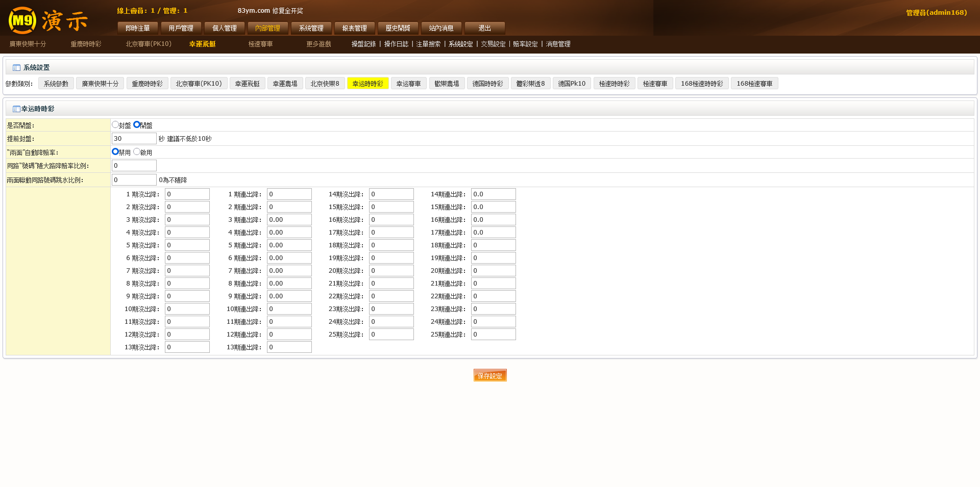Click the 提前封盤 seconds input field

tap(134, 139)
